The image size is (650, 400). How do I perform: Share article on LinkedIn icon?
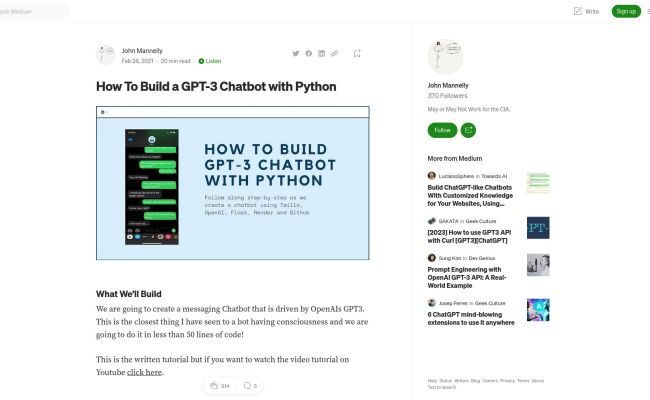(321, 53)
